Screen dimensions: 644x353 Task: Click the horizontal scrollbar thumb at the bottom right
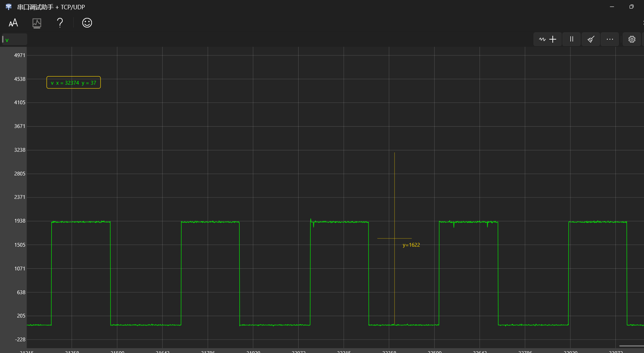[631, 346]
